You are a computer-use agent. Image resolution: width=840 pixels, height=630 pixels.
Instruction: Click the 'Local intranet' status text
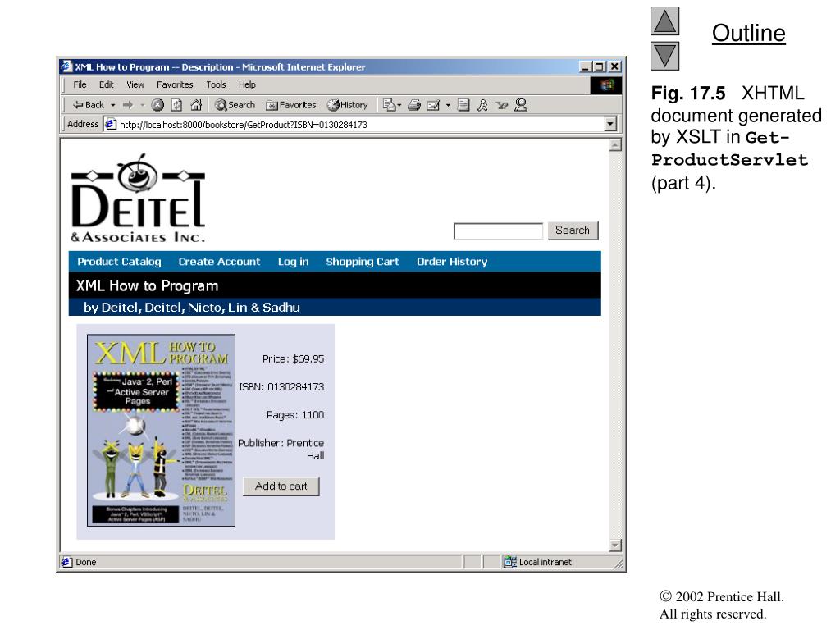[545, 562]
